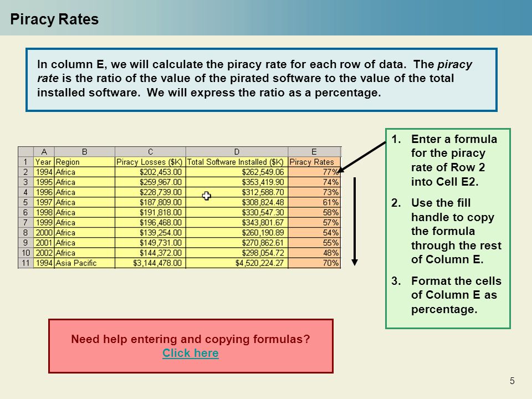Click cell with $139,254.00
532x399 pixels.
click(x=150, y=233)
